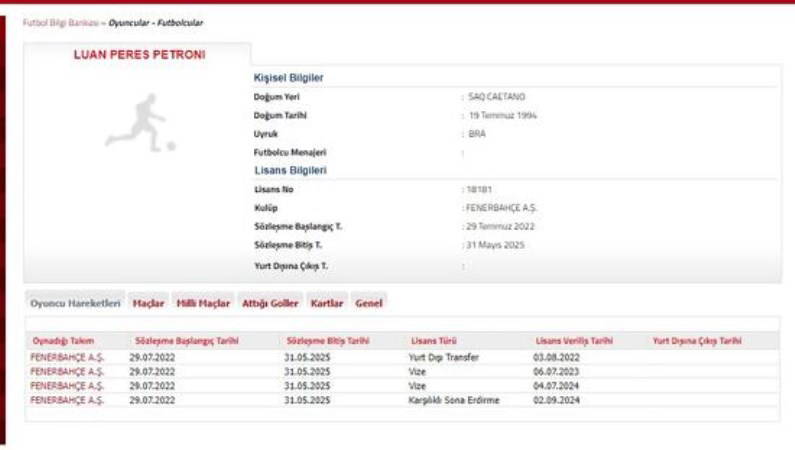Open FENERBAHÇE A.Ş. in the Karşılıklı Sona Erdirme row
Screen dimensions: 795x450
(x=67, y=400)
